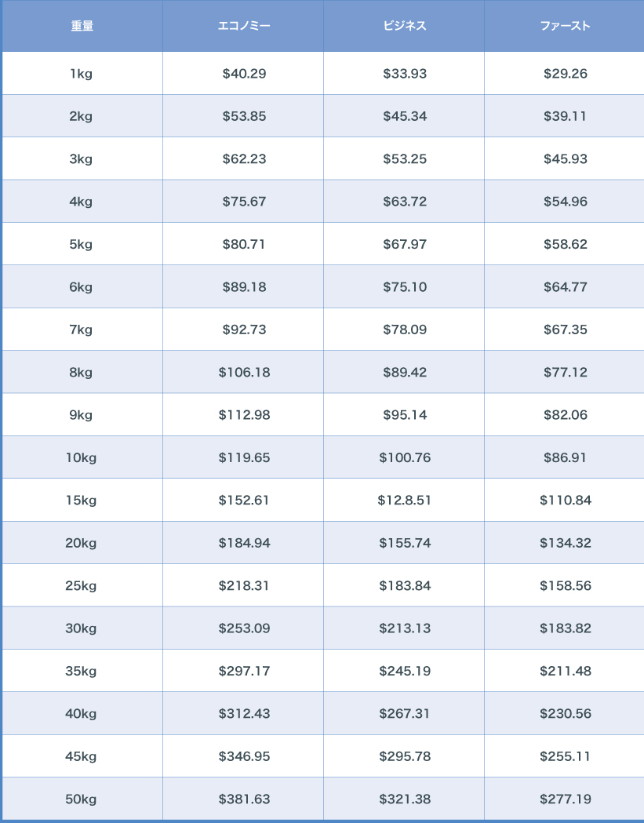This screenshot has height=823, width=644.
Task: Select the エコノミー column header
Action: pyautogui.click(x=244, y=26)
